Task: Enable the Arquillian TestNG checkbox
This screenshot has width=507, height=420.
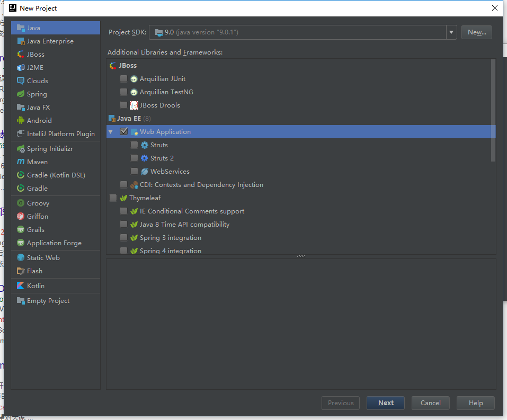Action: [x=123, y=92]
